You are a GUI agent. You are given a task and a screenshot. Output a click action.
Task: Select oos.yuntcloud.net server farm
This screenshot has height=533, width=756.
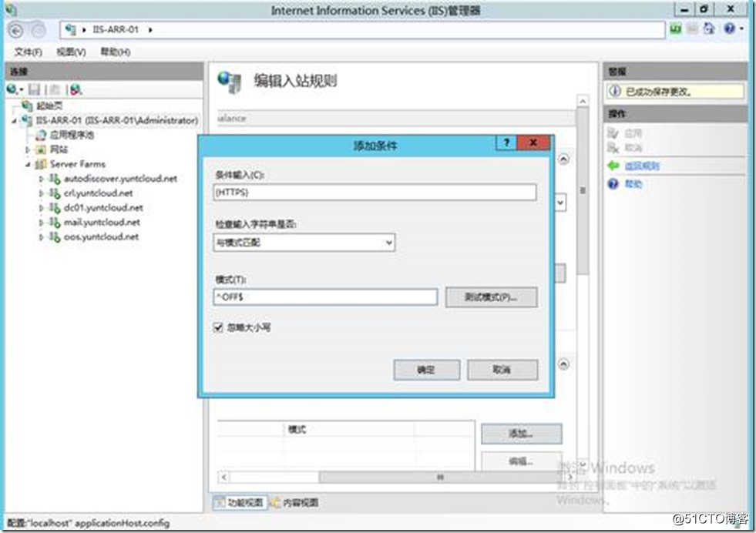[x=101, y=236]
